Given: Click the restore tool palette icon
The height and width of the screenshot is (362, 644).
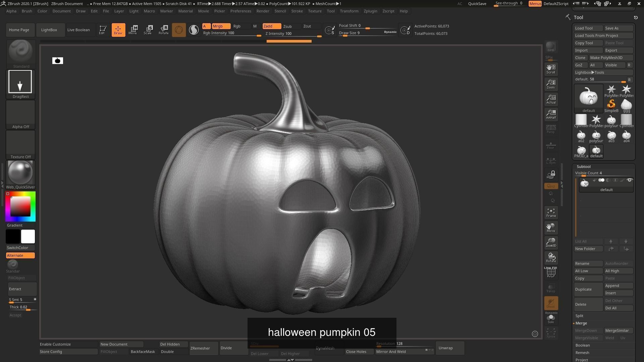Looking at the screenshot, I should coord(636,17).
